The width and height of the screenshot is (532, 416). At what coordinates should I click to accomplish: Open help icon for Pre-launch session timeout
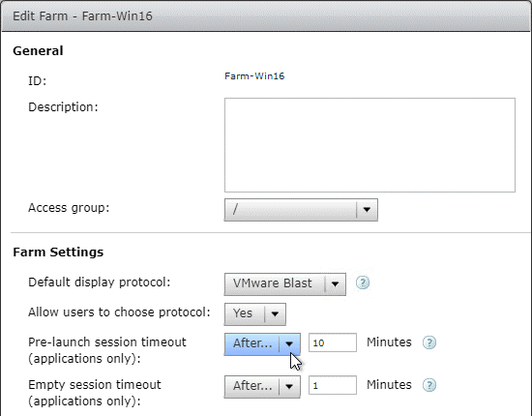click(429, 342)
